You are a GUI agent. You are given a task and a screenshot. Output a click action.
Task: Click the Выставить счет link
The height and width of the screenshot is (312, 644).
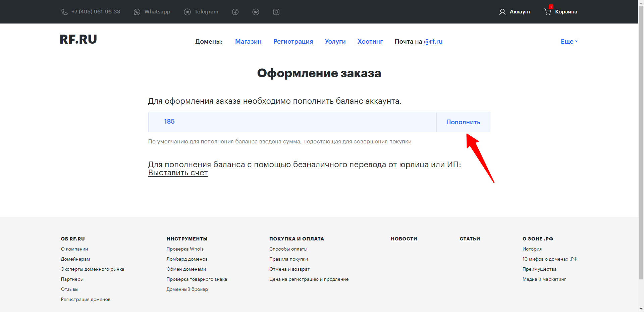178,173
